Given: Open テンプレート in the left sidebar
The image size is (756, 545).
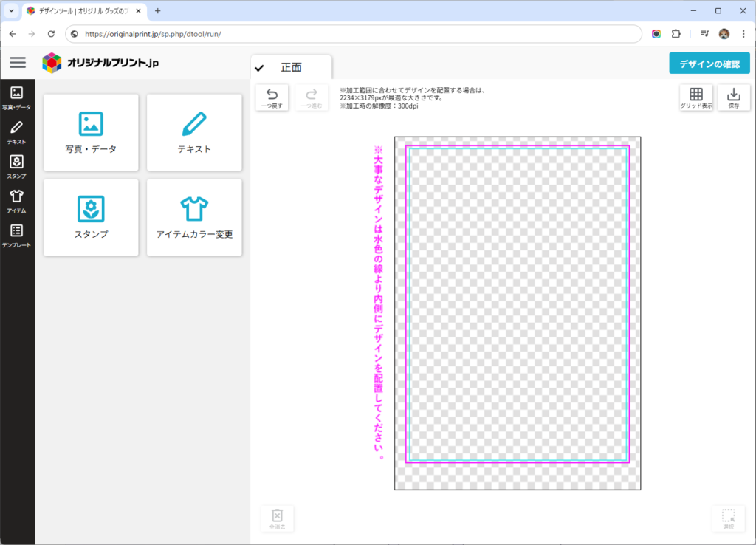Looking at the screenshot, I should click(x=16, y=235).
